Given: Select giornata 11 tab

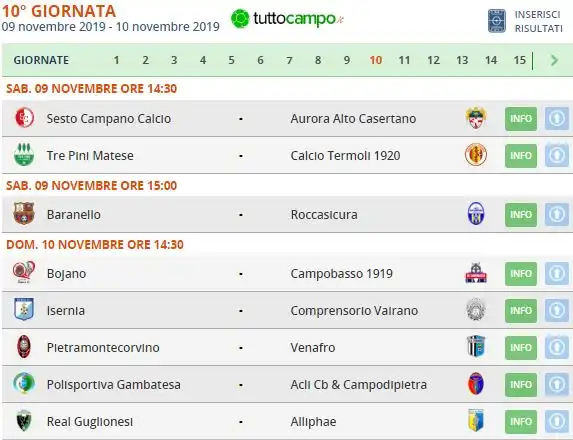Looking at the screenshot, I should (404, 60).
